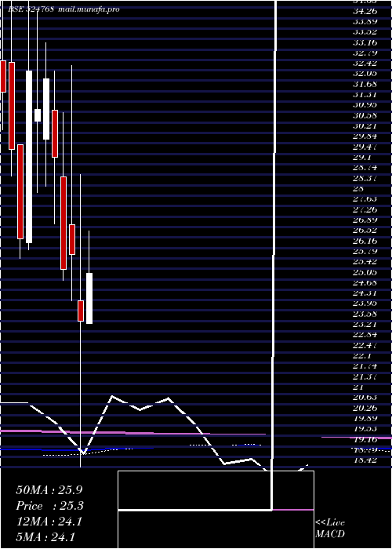This screenshot has width=392, height=549.
Task: Select the 12MA : 24.1 readout
Action: [x=49, y=522]
